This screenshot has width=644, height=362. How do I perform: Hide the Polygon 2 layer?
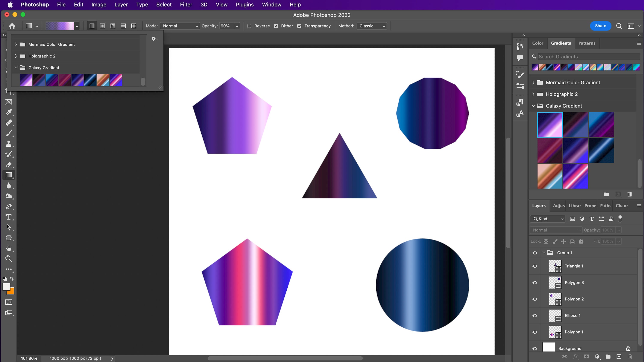[535, 299]
